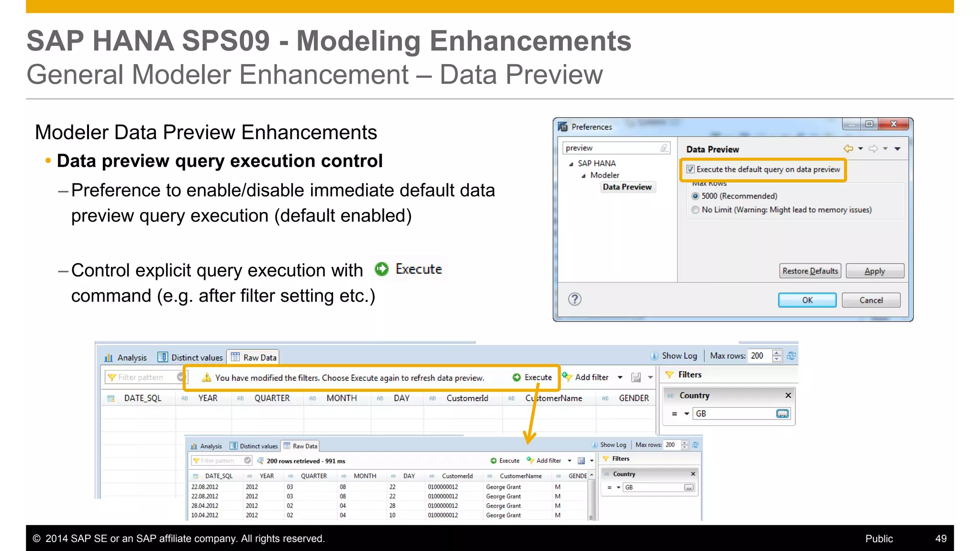The image size is (980, 551).
Task: Open the forward history dropdown arrow
Action: 885,149
